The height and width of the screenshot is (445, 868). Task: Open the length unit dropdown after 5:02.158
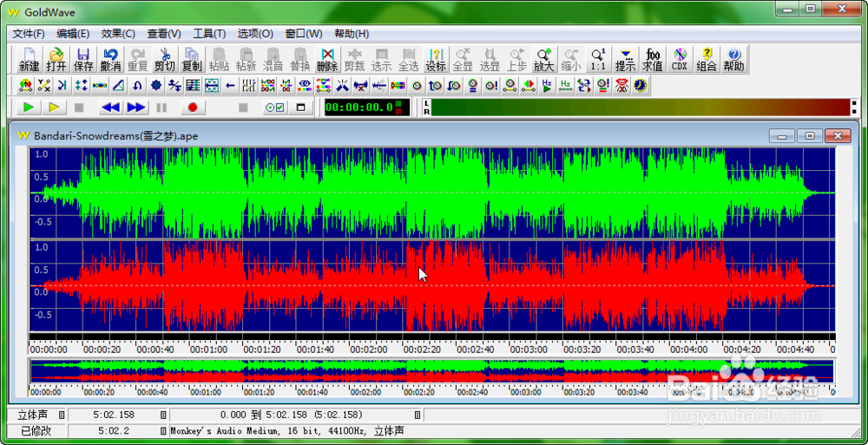(163, 415)
